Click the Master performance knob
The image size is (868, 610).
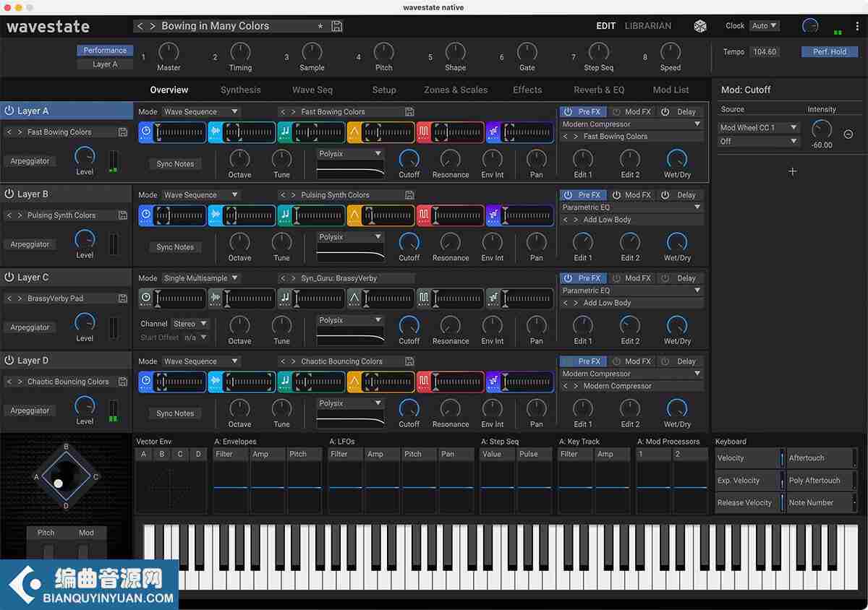(x=168, y=51)
